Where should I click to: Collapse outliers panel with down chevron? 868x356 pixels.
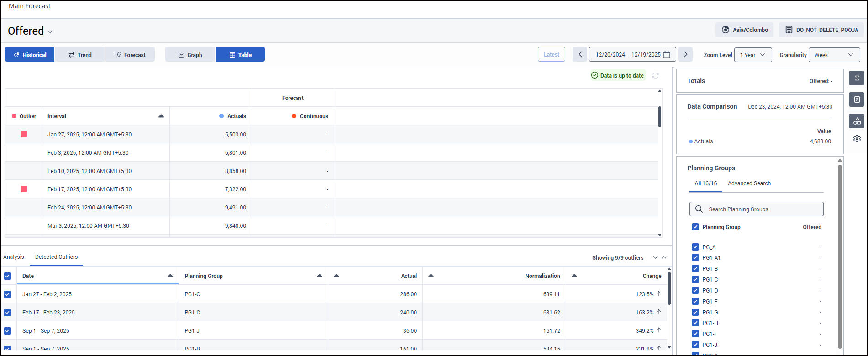coord(656,258)
